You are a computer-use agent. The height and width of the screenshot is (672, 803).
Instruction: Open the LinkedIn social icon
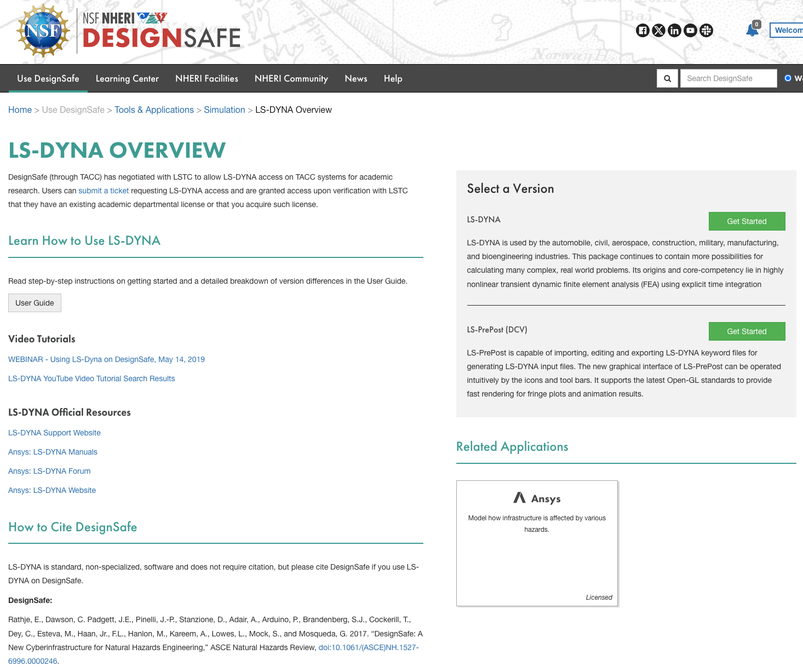tap(674, 31)
